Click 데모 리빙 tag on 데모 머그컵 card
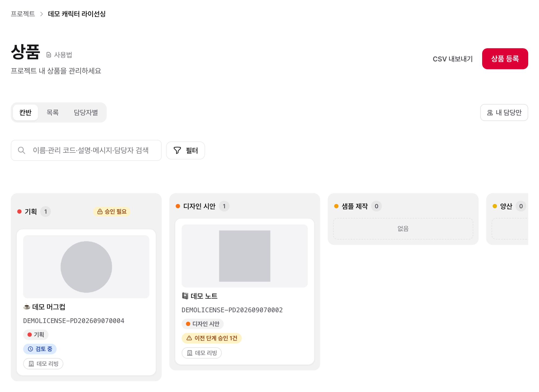 click(x=43, y=364)
